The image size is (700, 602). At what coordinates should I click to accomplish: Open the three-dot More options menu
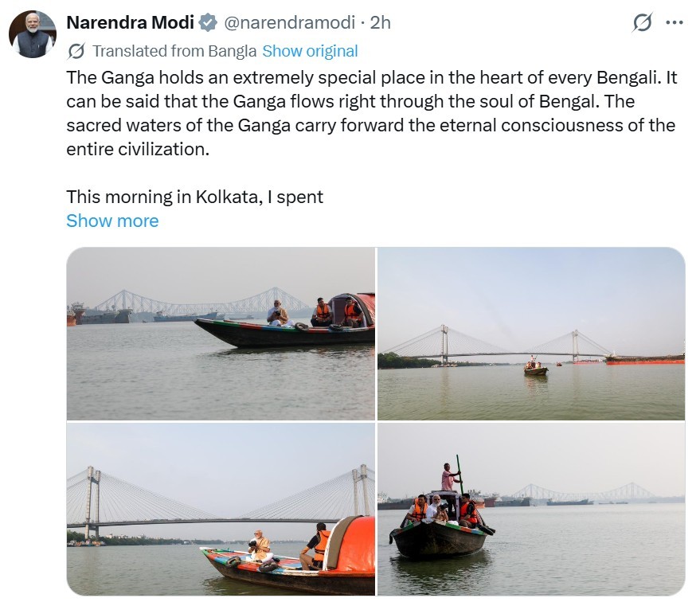674,23
